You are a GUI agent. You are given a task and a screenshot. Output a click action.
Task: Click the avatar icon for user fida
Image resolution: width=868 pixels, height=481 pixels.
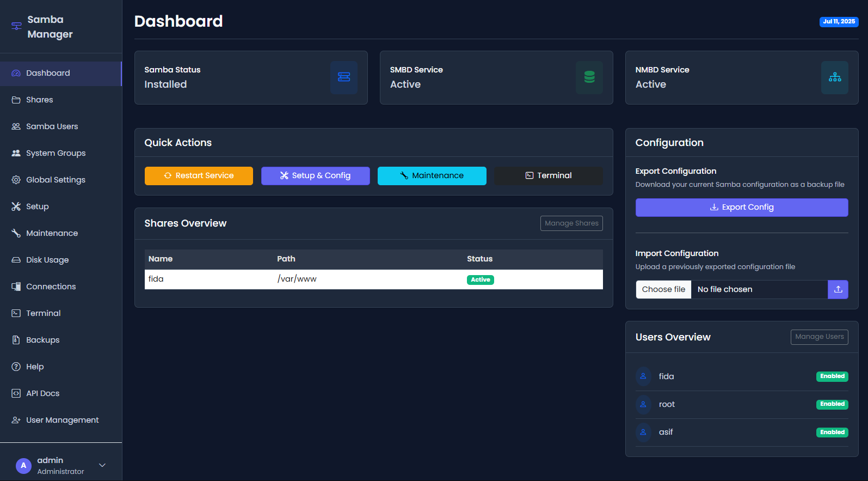point(643,376)
